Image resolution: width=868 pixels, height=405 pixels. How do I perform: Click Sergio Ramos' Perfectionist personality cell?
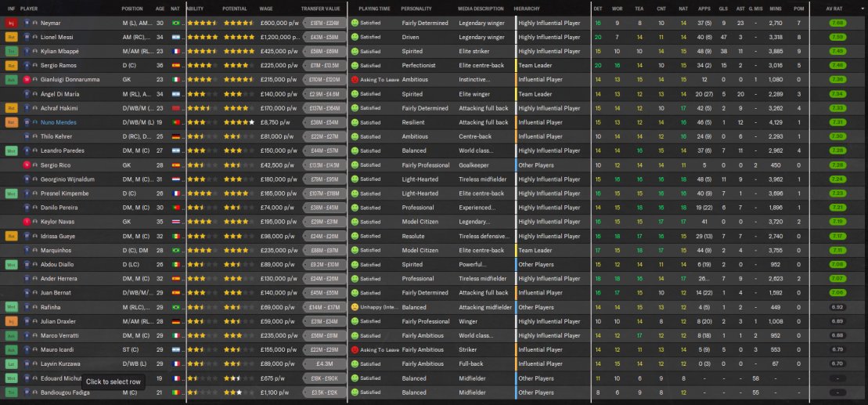click(419, 65)
